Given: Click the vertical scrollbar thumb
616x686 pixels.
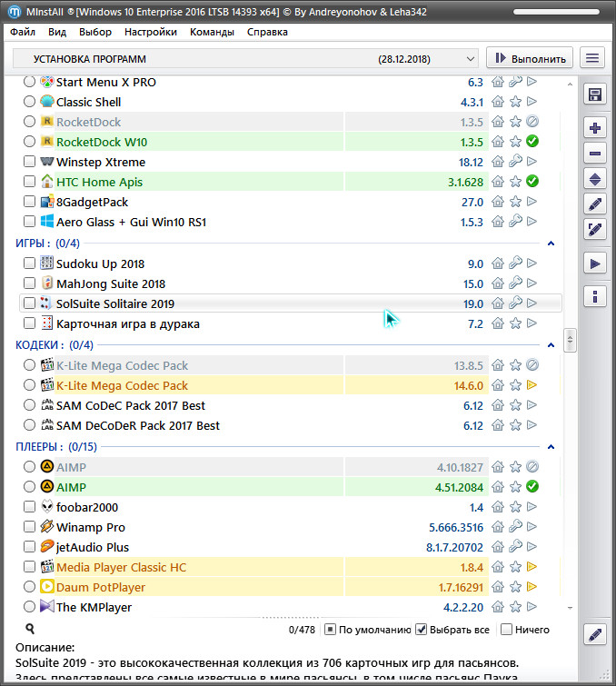Looking at the screenshot, I should pos(571,340).
